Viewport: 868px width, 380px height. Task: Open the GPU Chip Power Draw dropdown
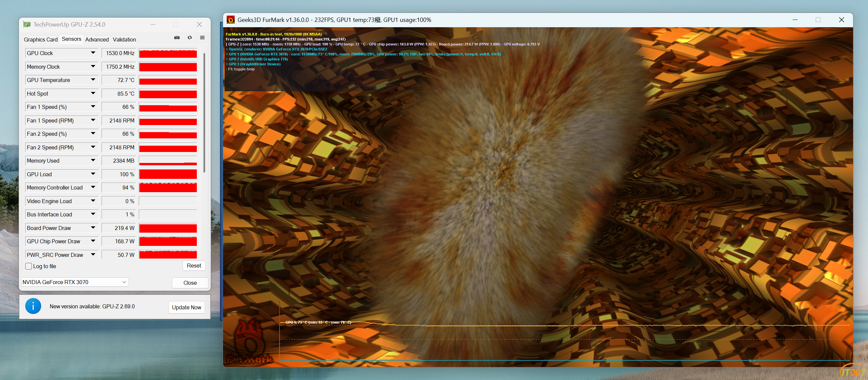coord(93,241)
